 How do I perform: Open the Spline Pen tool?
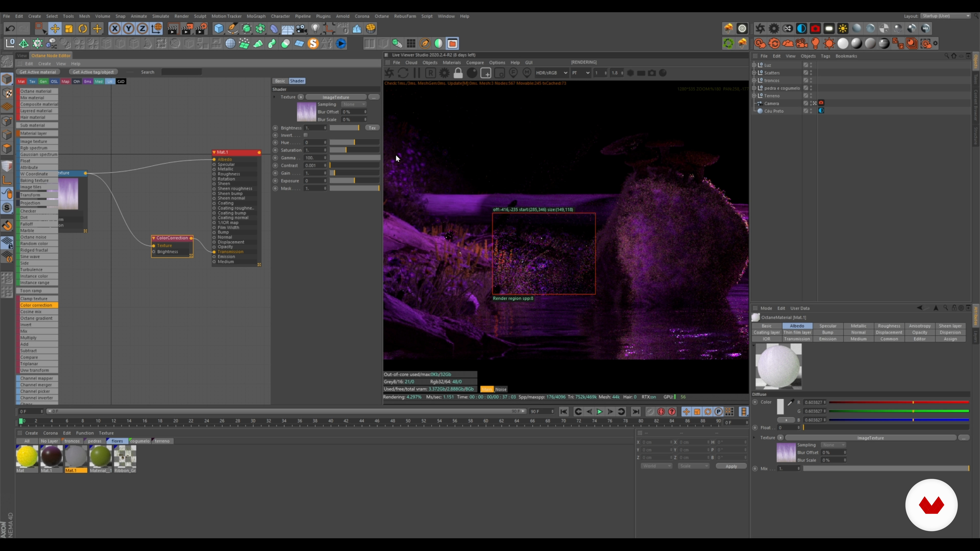[x=232, y=29]
